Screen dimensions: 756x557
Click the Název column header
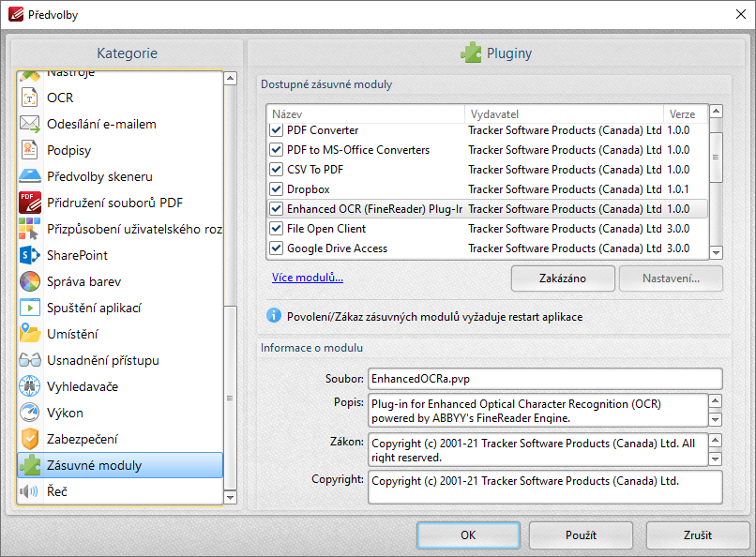pyautogui.click(x=366, y=114)
